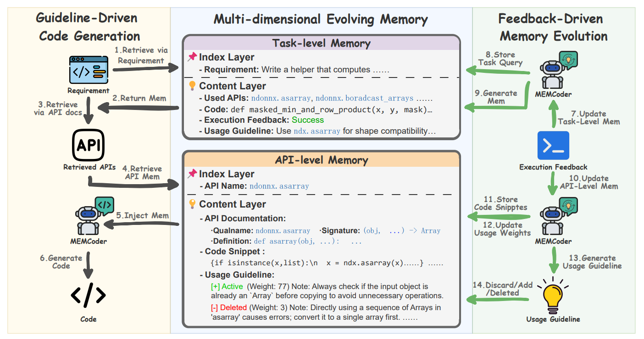This screenshot has width=644, height=339.
Task: Click the Requirement caption under the code-window icon
Action: 89,91
